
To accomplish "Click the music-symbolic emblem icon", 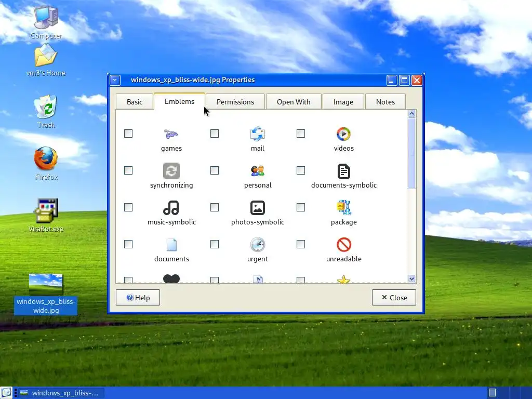I will click(171, 208).
